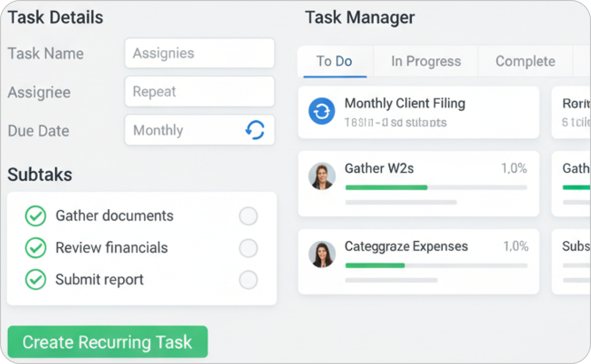Open the Repeat field selector
The width and height of the screenshot is (591, 364).
point(199,92)
